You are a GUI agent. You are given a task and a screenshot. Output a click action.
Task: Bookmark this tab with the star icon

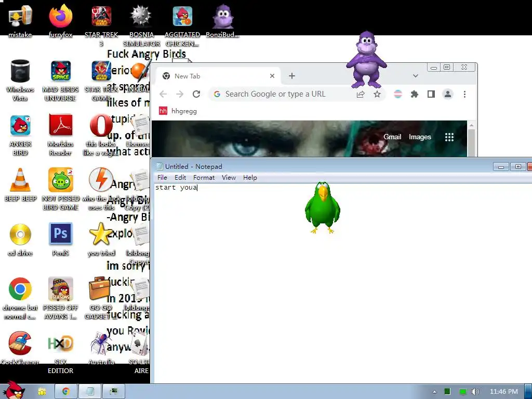point(377,94)
